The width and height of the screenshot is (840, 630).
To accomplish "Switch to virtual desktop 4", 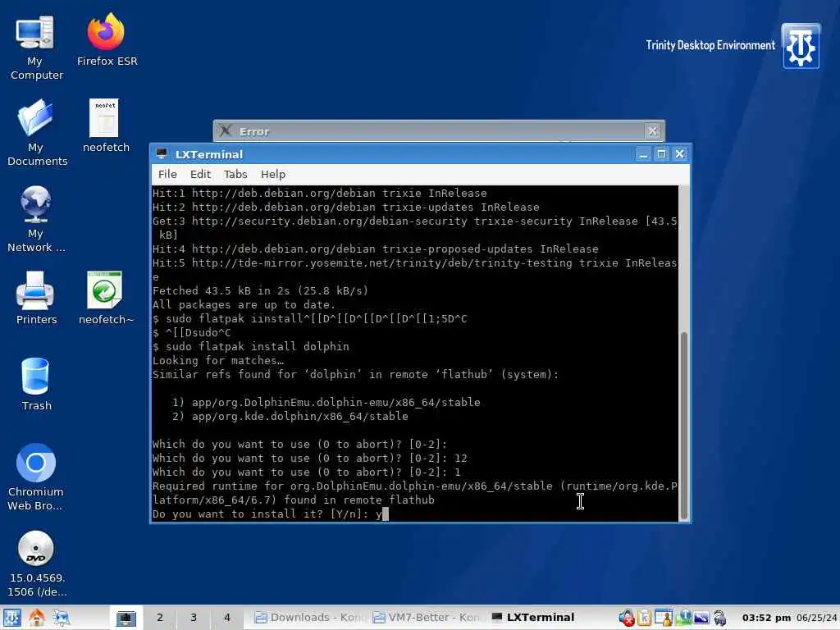I will coord(227,618).
